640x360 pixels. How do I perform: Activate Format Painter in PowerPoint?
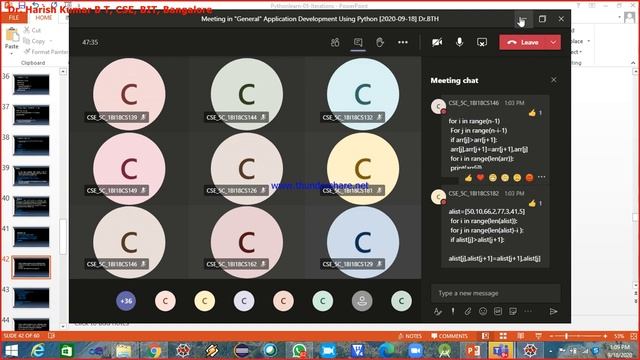46,52
